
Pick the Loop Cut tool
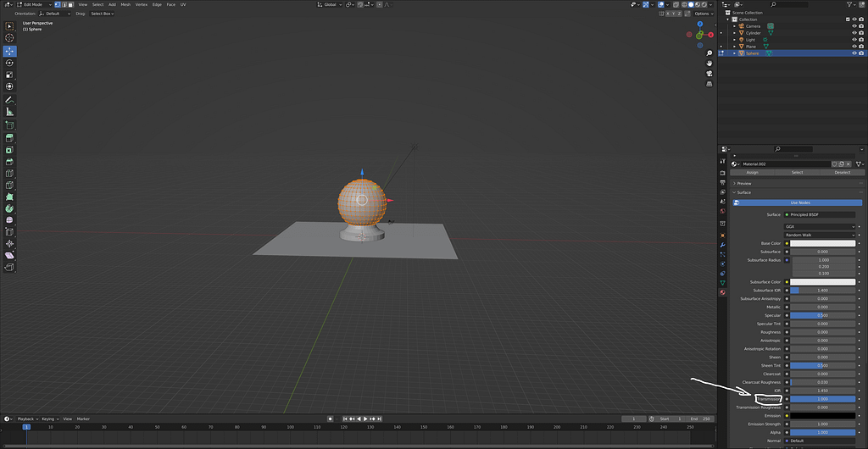pyautogui.click(x=9, y=173)
